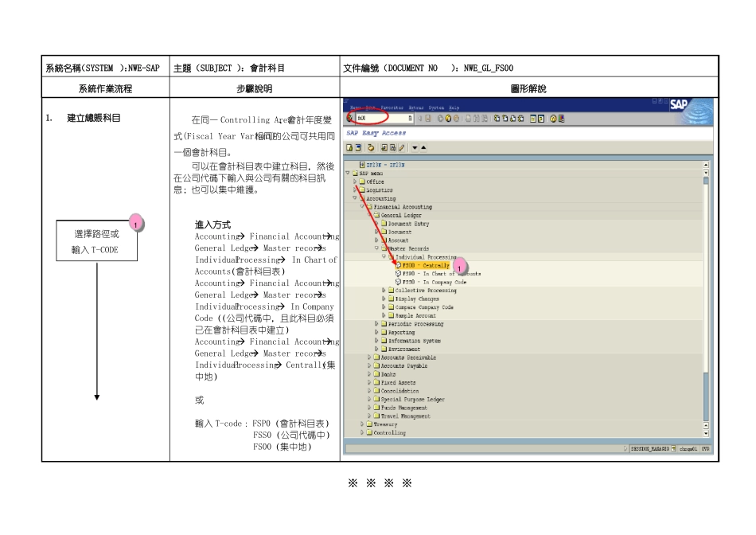Click the Last Page icon
Viewport: 756px width, 535px height.
(520, 118)
